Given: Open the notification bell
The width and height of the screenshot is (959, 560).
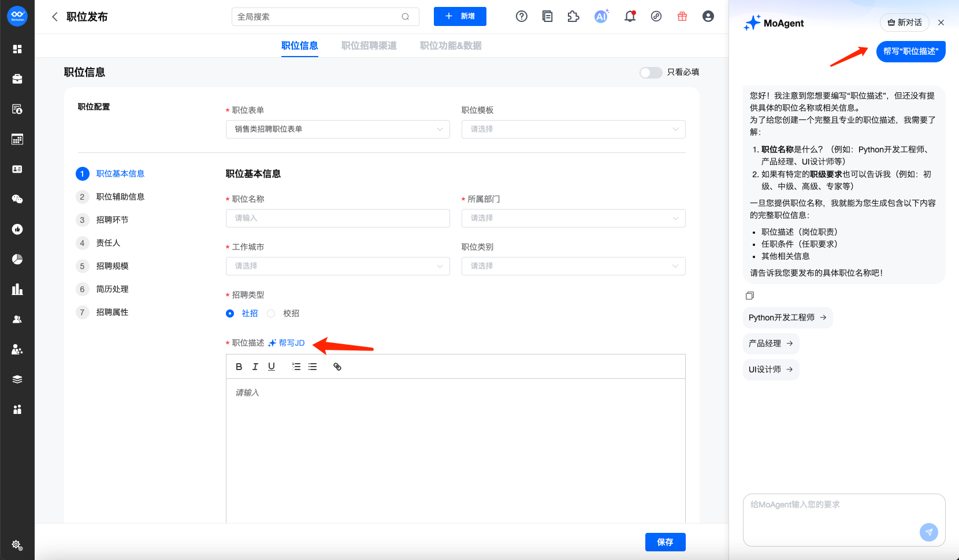Looking at the screenshot, I should click(x=630, y=17).
